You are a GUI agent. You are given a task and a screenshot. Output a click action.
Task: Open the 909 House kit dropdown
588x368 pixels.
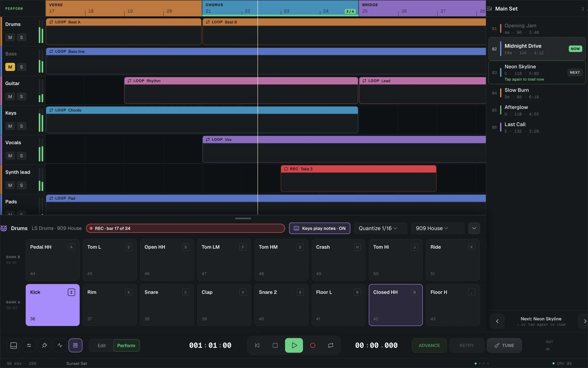pyautogui.click(x=438, y=228)
